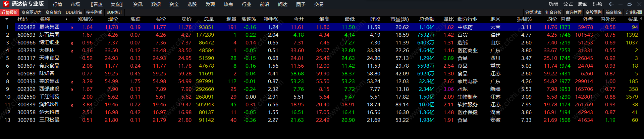Screen dimensions: 644x139
Task: Open the 功能 menu
Action: pos(553,4)
